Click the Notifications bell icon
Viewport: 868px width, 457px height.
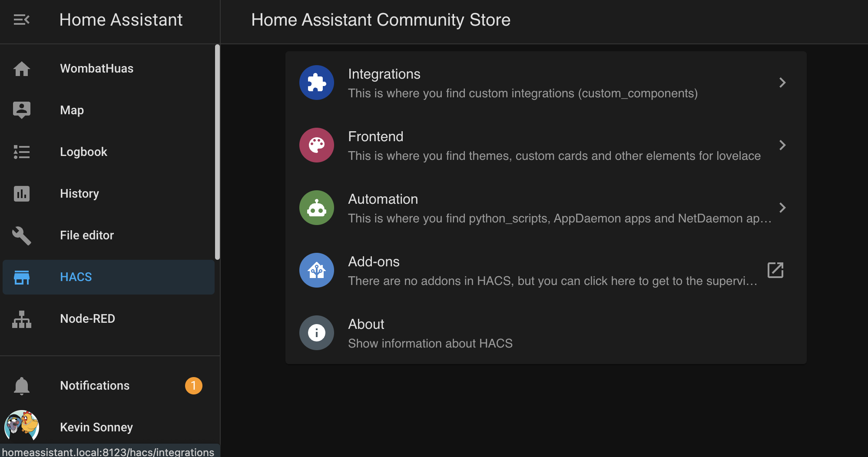pos(22,386)
